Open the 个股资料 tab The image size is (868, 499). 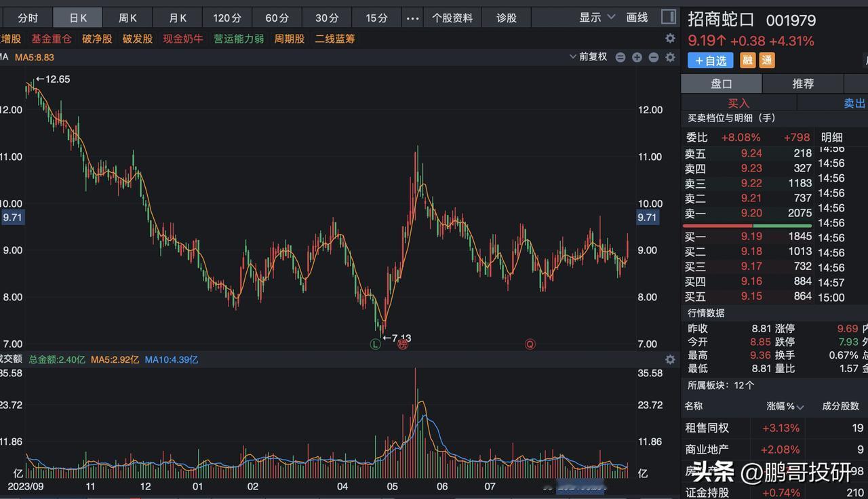click(452, 18)
